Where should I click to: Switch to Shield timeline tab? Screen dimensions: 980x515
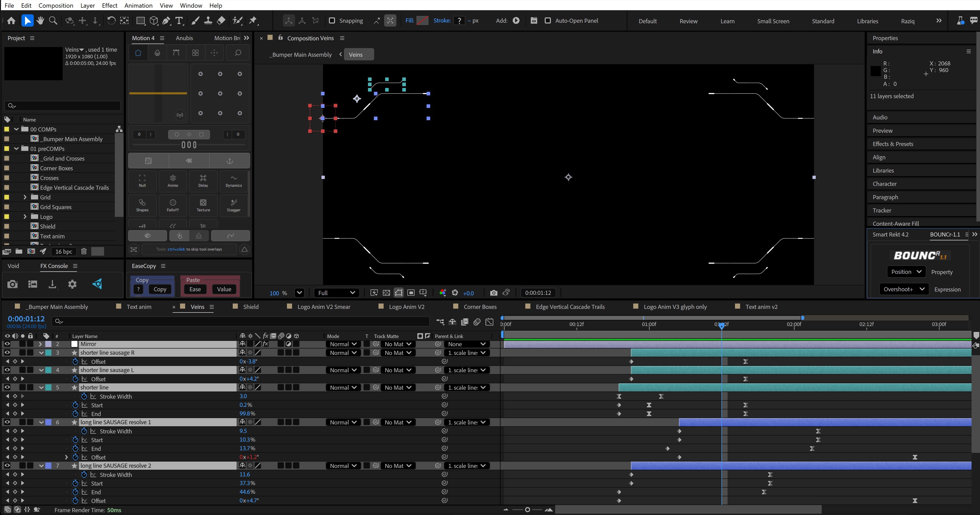tap(251, 307)
